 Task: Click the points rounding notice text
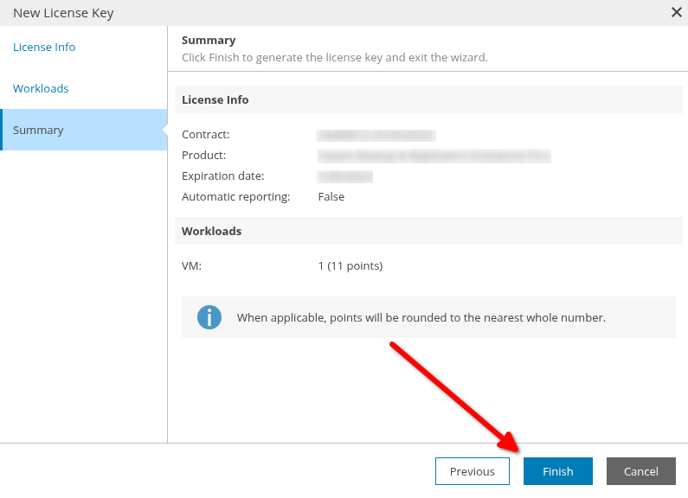click(x=421, y=318)
